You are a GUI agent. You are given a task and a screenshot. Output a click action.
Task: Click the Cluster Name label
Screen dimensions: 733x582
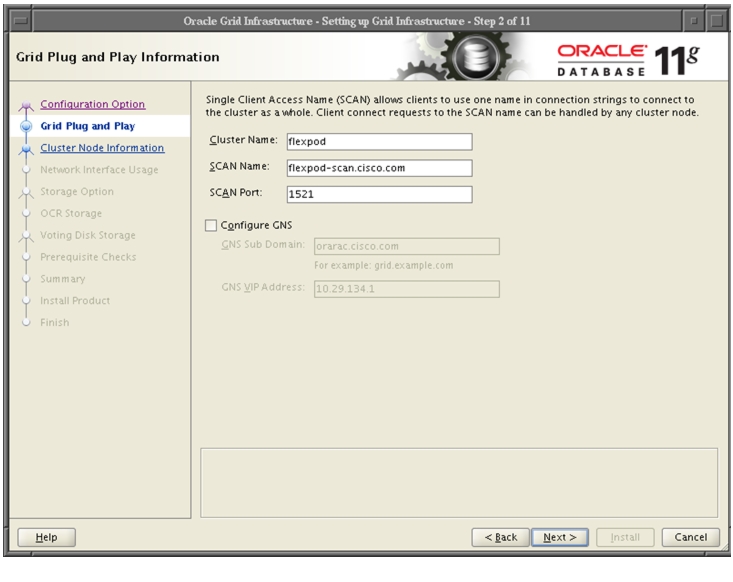click(243, 140)
